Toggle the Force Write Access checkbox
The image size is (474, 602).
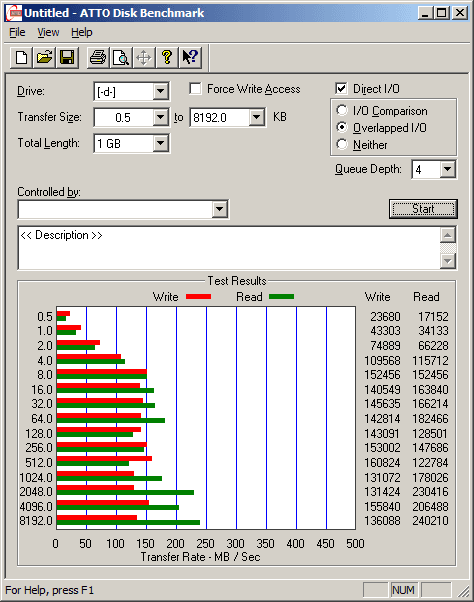coord(195,89)
